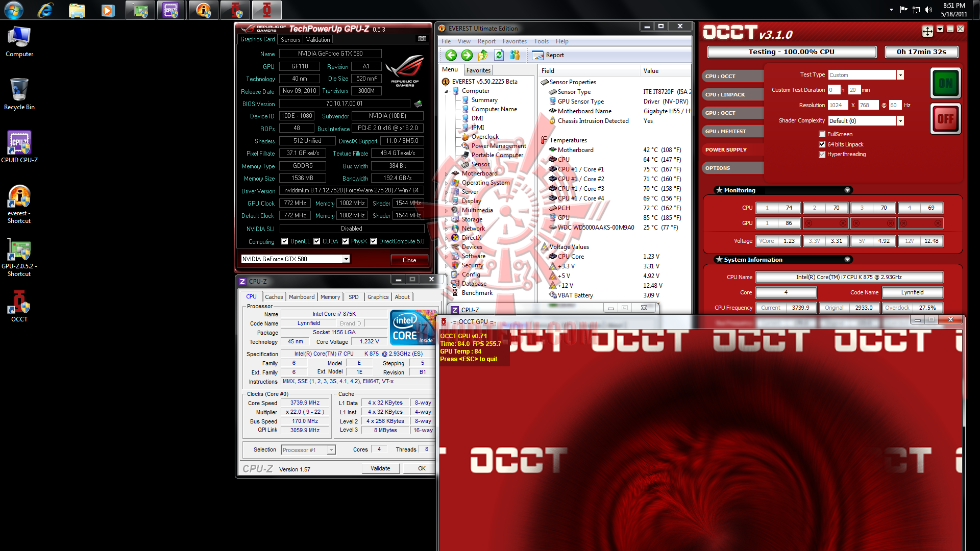Viewport: 980px width, 551px height.
Task: Click the EVEREST refresh page icon
Action: tap(499, 55)
